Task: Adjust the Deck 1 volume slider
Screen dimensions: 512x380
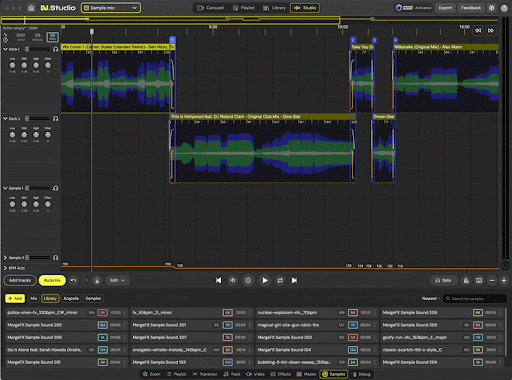Action: (38, 49)
